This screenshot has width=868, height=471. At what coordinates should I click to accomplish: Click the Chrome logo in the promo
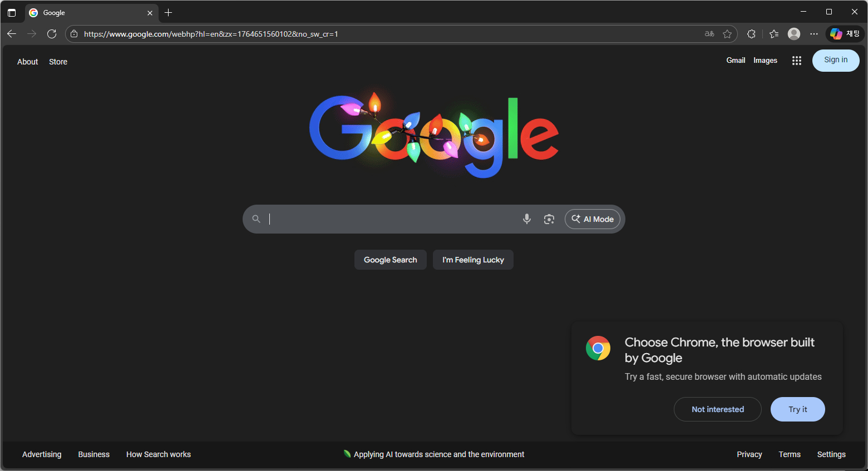pyautogui.click(x=598, y=348)
